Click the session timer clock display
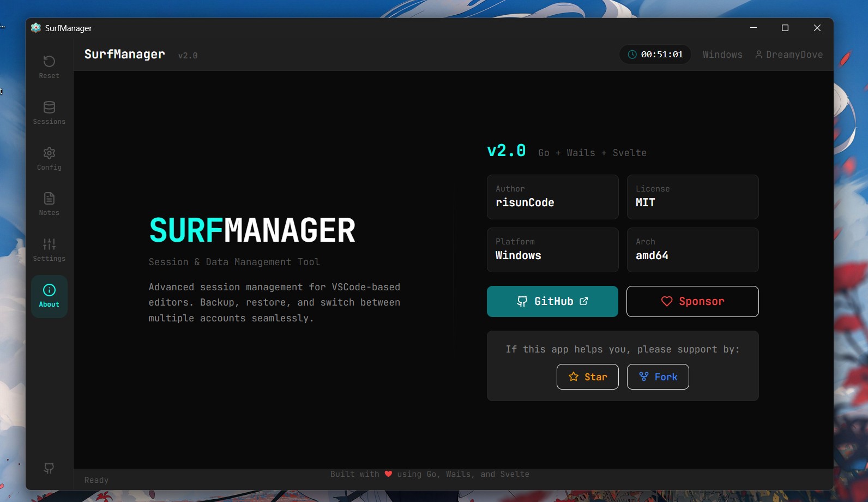This screenshot has height=502, width=868. [655, 55]
